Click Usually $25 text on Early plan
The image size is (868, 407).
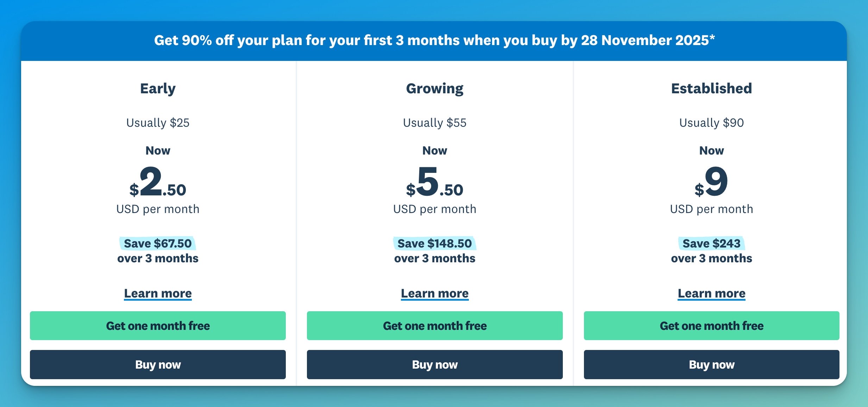158,123
